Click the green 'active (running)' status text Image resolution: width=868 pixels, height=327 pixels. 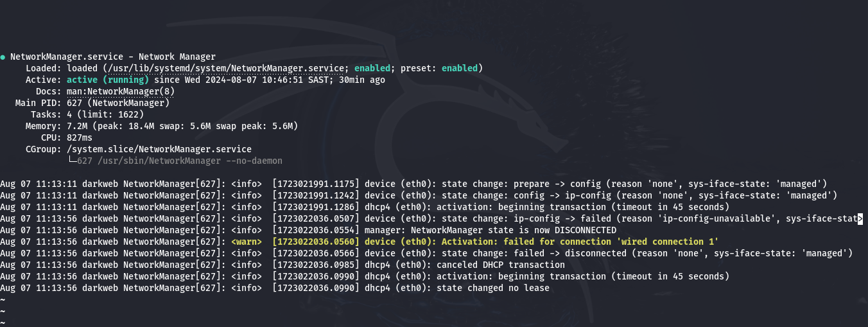coord(108,80)
